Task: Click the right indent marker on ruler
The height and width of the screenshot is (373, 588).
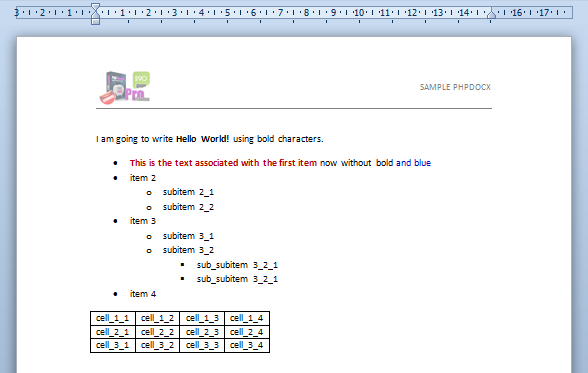Action: tap(491, 15)
